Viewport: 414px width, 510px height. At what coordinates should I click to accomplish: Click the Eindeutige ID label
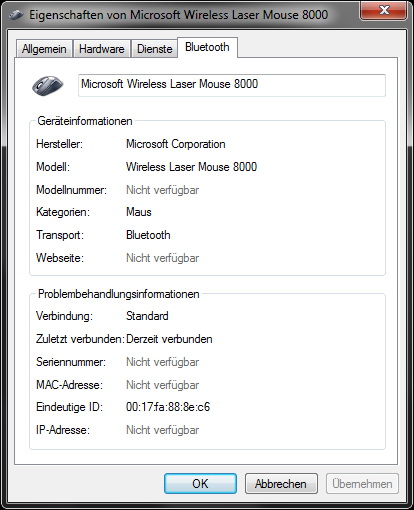(x=70, y=407)
